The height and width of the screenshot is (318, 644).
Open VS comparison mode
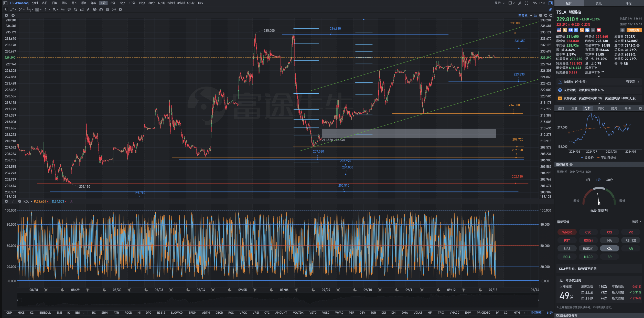pos(535,3)
